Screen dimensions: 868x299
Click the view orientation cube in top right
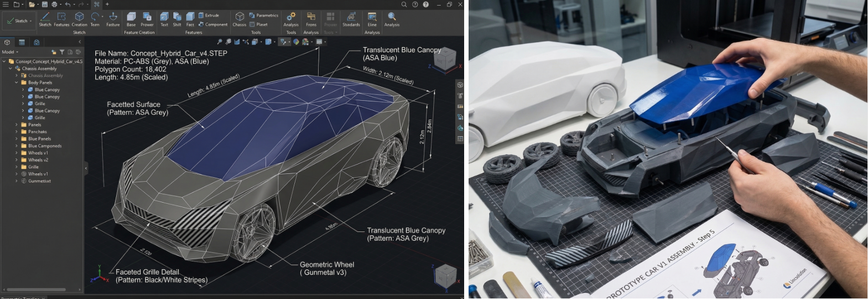pos(445,59)
